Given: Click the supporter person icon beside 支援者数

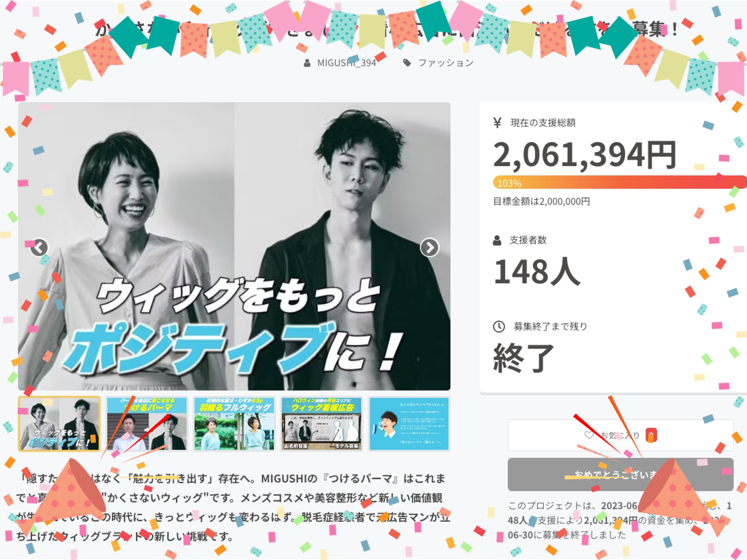Looking at the screenshot, I should tap(497, 240).
